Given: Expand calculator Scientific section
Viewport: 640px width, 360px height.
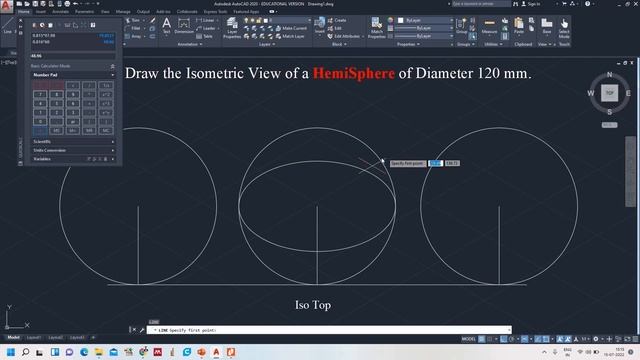Looking at the screenshot, I should pos(73,142).
